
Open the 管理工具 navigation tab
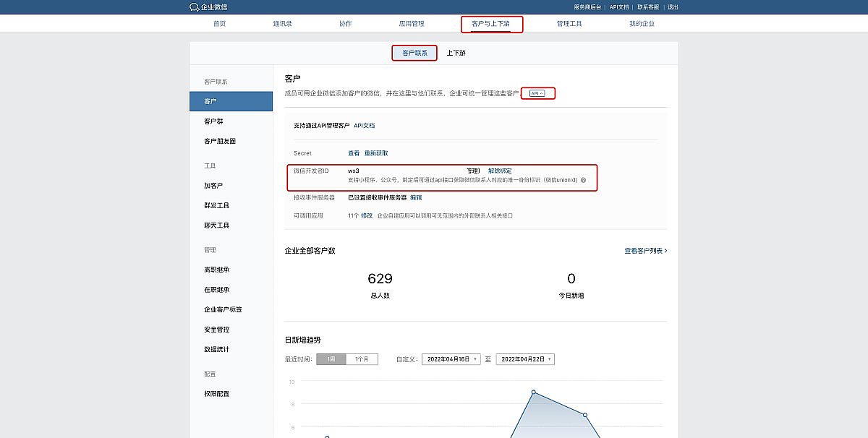tap(569, 24)
